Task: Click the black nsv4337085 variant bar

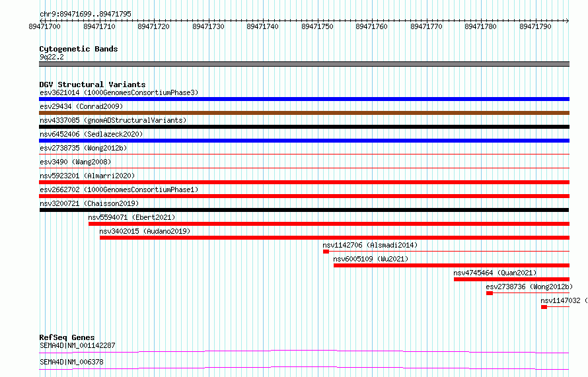Action: tap(304, 127)
